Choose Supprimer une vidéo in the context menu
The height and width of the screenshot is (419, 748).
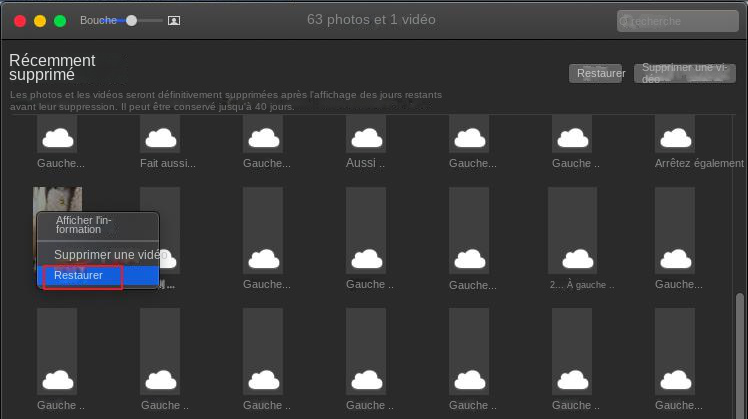pyautogui.click(x=98, y=254)
